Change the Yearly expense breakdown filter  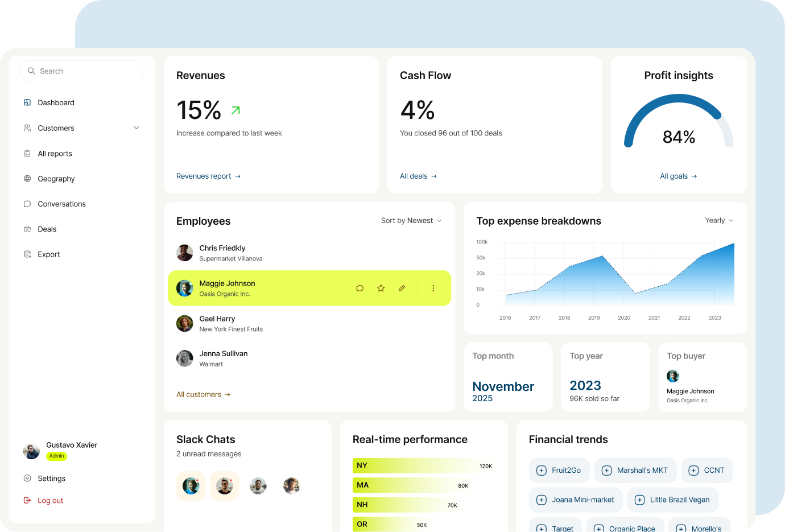718,220
